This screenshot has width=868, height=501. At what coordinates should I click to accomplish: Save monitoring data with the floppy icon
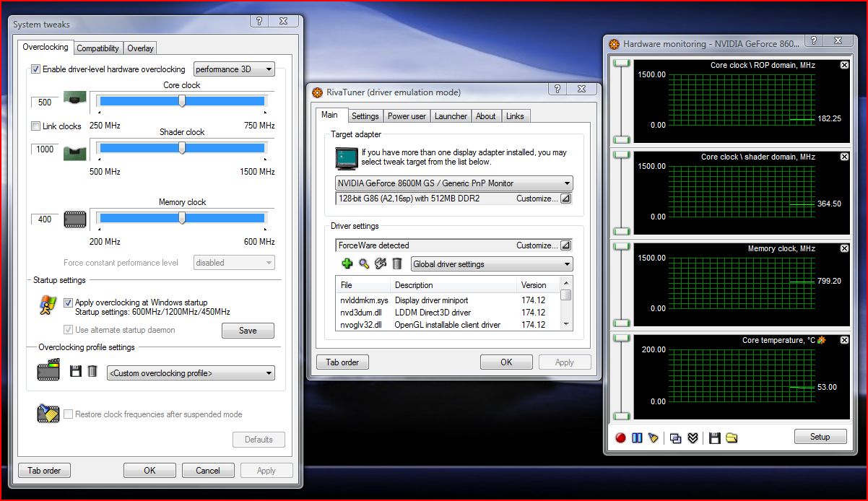point(715,437)
